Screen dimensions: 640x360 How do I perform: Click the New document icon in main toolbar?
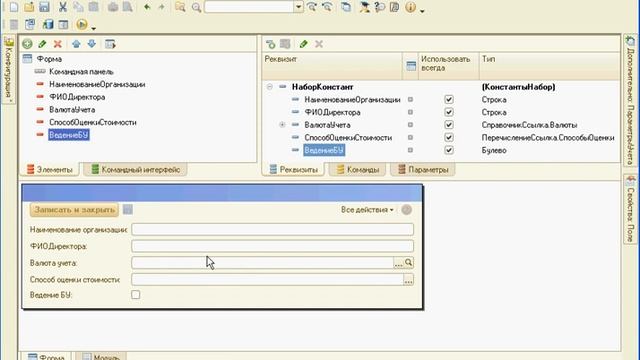tap(13, 7)
